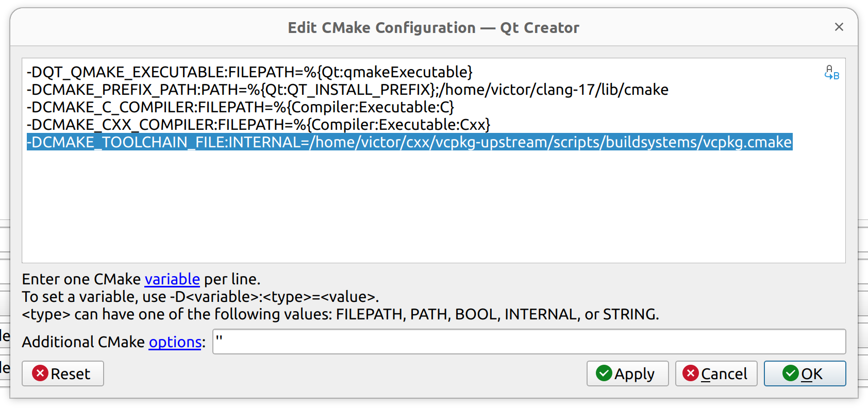Viewport: 868px width, 408px height.
Task: Click the variable chooser icon in the text editor
Action: tap(831, 73)
